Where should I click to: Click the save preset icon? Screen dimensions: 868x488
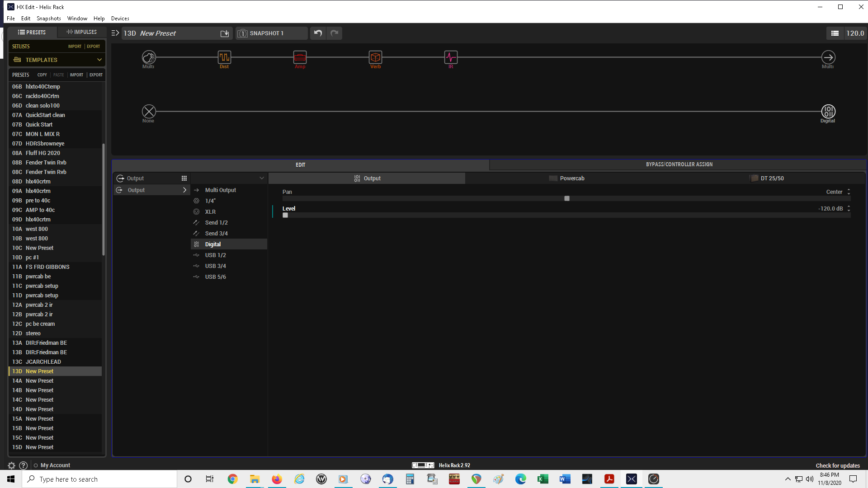[225, 33]
